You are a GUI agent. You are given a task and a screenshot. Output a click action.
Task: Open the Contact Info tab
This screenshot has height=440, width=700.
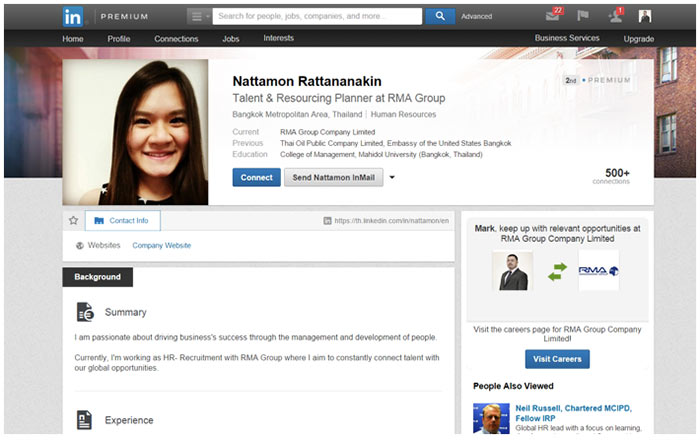[x=122, y=220]
